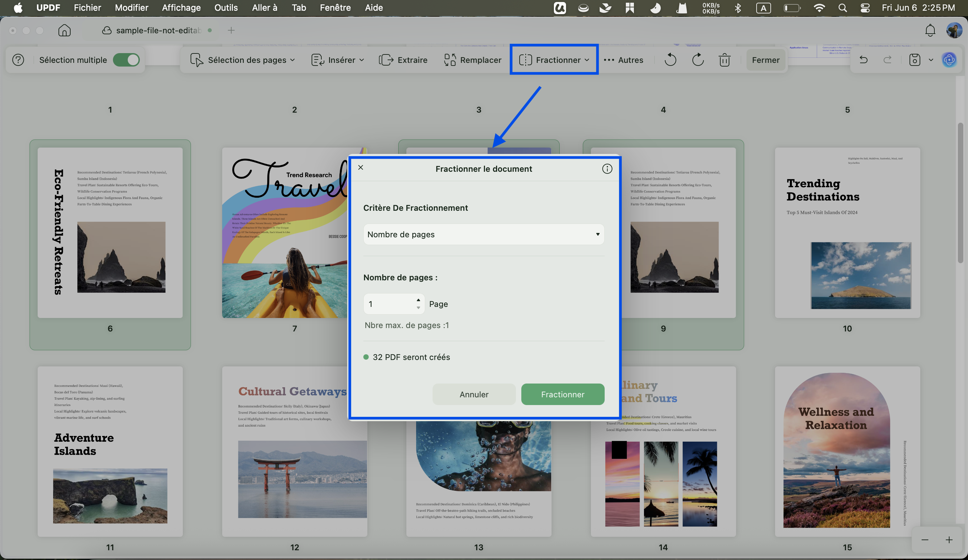Close the Fractionner le document dialog
Image resolution: width=968 pixels, height=560 pixels.
coord(360,167)
